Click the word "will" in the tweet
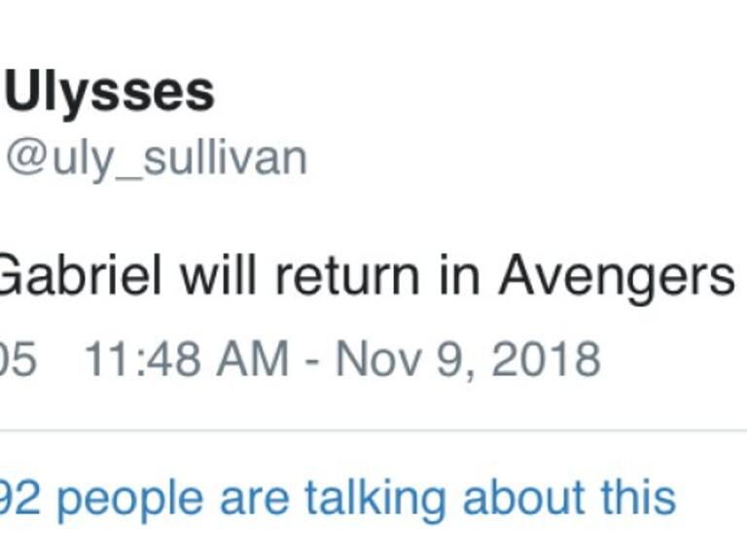The image size is (747, 560). pos(221,277)
